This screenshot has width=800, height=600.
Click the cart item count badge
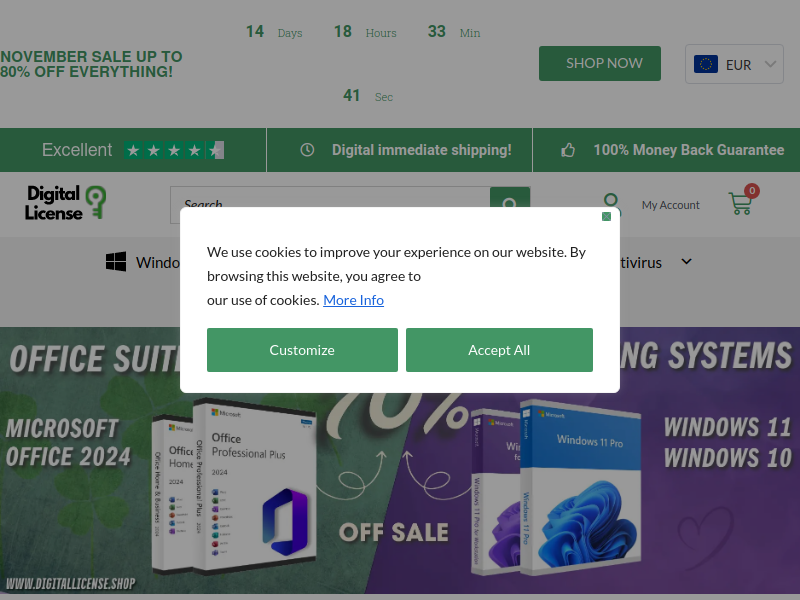tap(752, 190)
